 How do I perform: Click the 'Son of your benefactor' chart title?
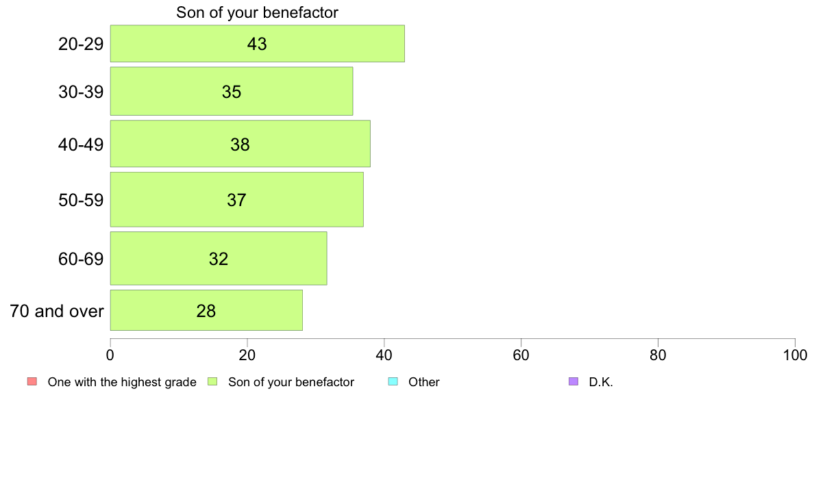point(257,12)
